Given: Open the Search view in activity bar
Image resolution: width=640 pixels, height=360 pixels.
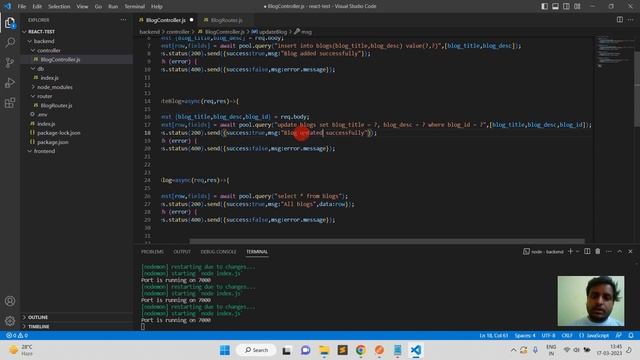Looking at the screenshot, I should 10,42.
